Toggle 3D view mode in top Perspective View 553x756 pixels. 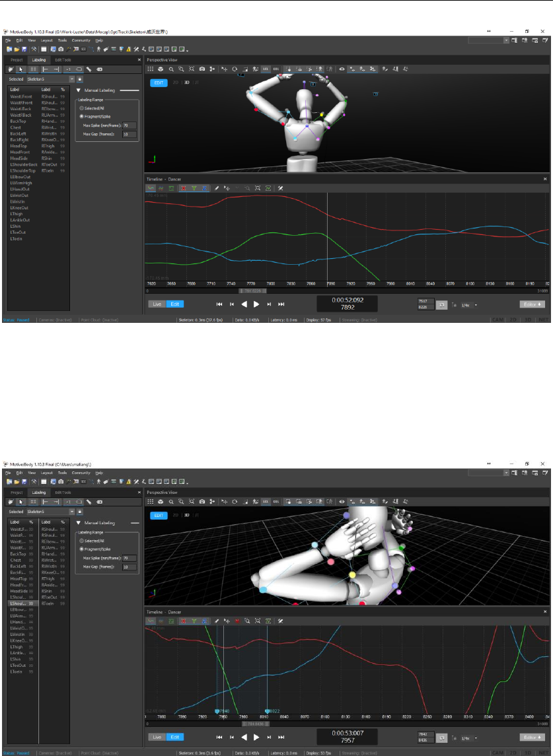pyautogui.click(x=187, y=83)
